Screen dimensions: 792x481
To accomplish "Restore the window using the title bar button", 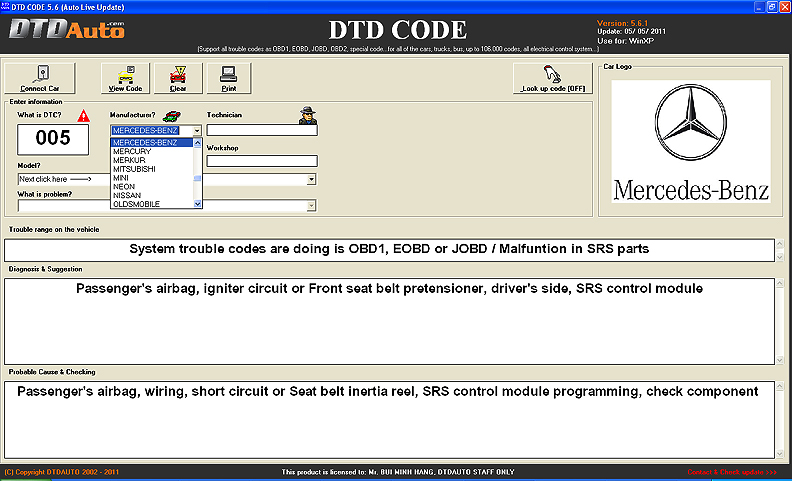I will click(x=772, y=7).
